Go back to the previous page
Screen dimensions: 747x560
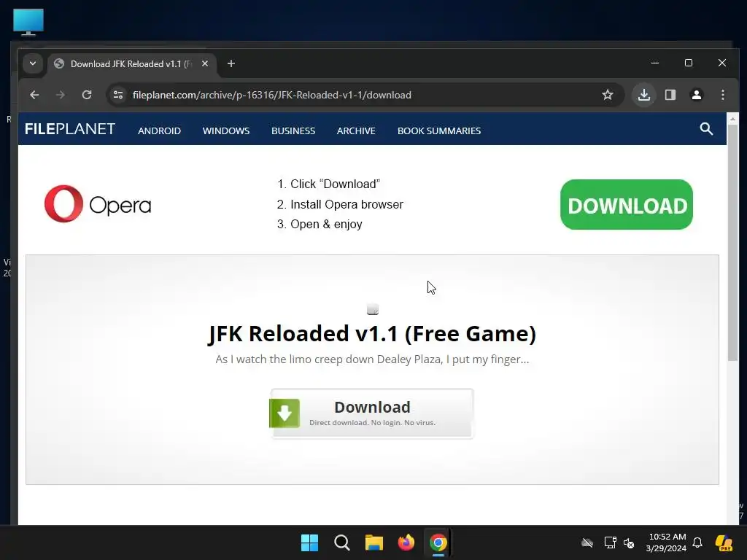tap(34, 95)
